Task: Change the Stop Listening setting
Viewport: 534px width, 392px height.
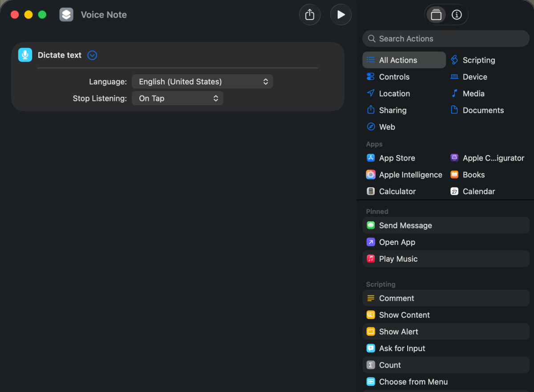Action: coord(177,98)
